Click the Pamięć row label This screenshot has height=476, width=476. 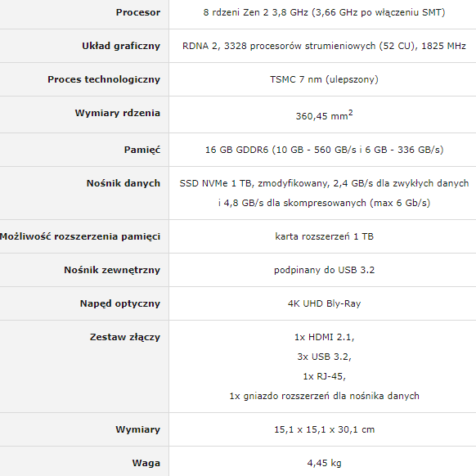pos(142,150)
